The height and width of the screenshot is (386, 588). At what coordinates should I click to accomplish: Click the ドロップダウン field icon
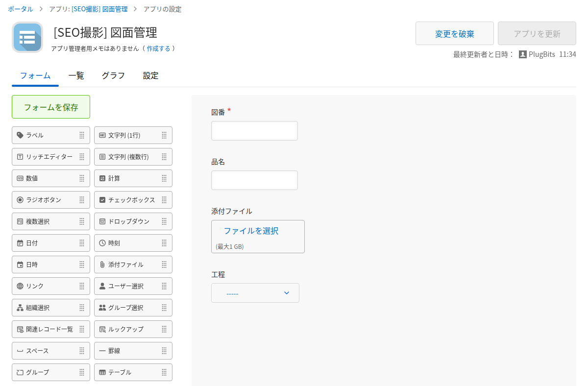click(102, 221)
